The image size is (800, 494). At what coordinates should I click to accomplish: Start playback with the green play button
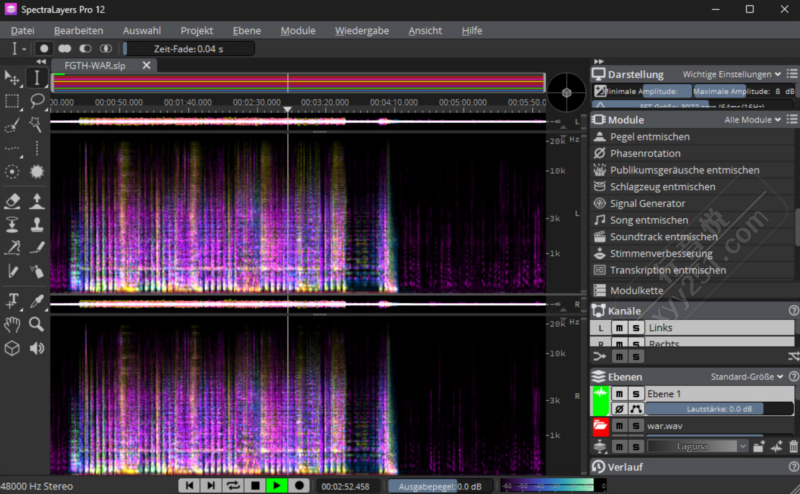[277, 486]
